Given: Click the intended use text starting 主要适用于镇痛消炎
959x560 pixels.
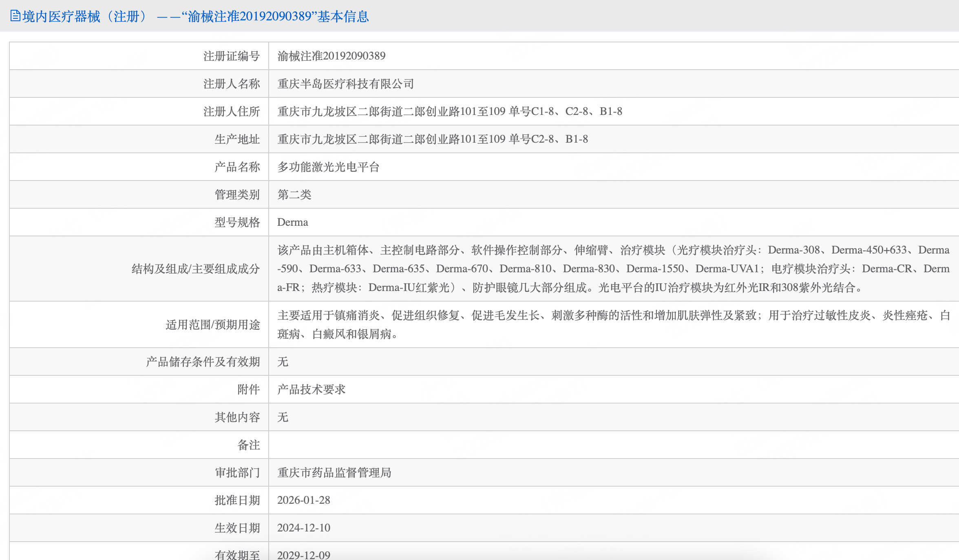Looking at the screenshot, I should tap(614, 324).
